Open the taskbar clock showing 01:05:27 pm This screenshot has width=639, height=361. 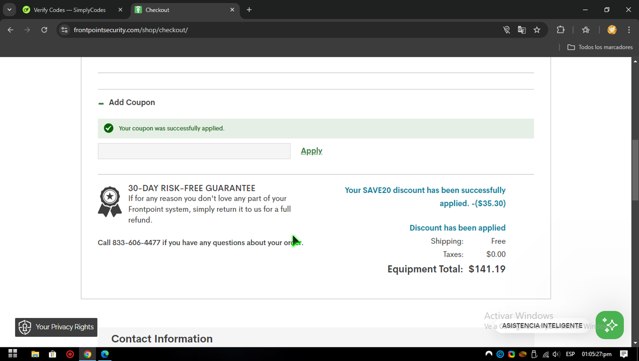(596, 354)
